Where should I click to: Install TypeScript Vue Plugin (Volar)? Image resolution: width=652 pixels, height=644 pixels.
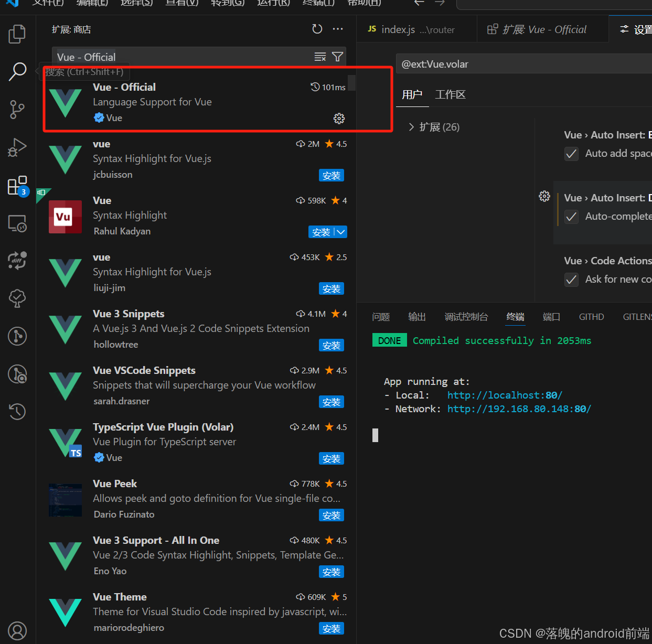(332, 458)
